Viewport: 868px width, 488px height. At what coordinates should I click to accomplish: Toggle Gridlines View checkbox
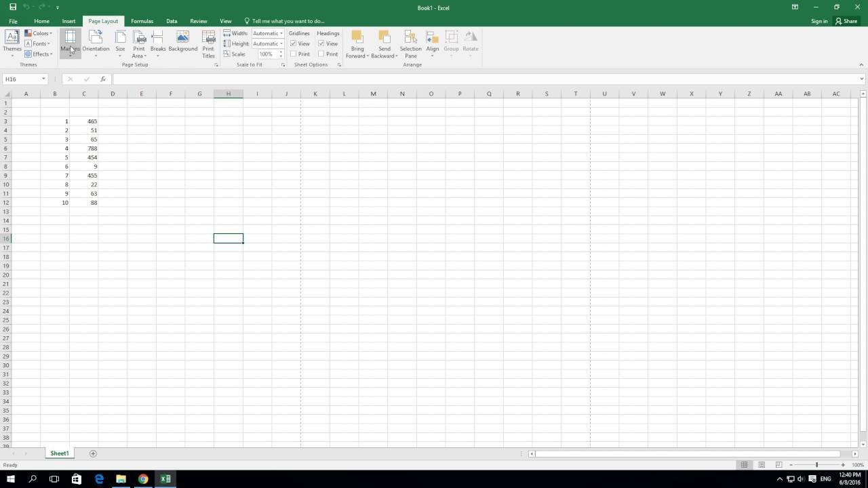[294, 43]
